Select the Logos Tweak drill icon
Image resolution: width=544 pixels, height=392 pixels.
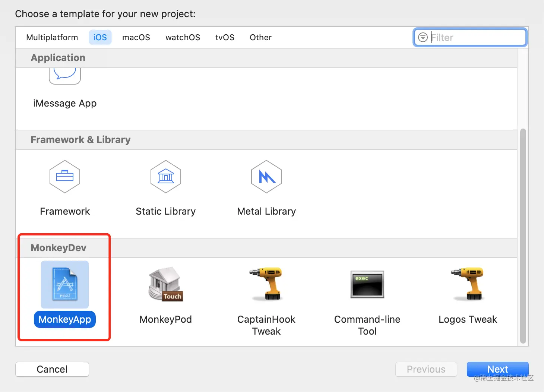click(468, 284)
